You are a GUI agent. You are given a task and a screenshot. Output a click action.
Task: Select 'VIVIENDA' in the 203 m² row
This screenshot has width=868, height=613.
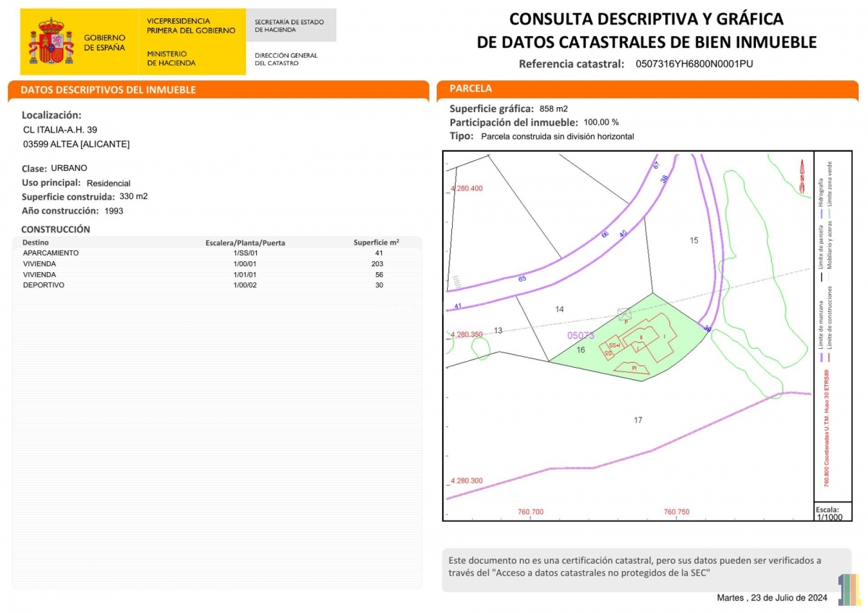40,264
